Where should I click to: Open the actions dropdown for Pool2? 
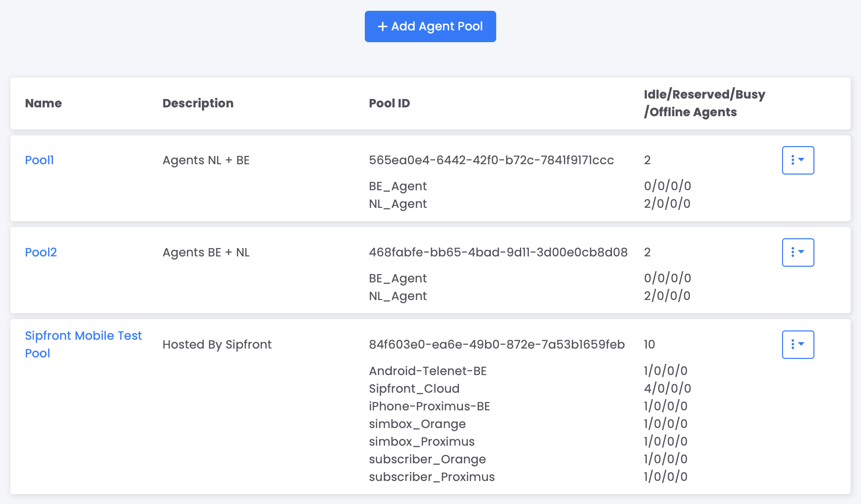798,252
